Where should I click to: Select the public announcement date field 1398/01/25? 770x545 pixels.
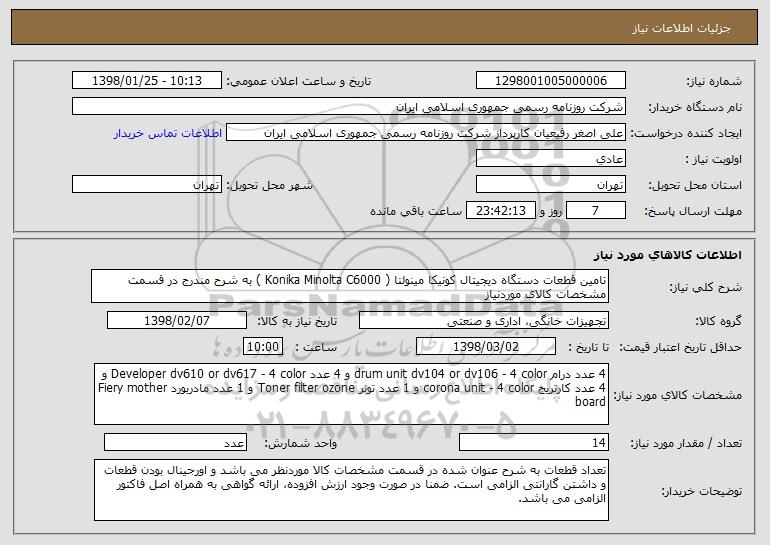pyautogui.click(x=147, y=81)
